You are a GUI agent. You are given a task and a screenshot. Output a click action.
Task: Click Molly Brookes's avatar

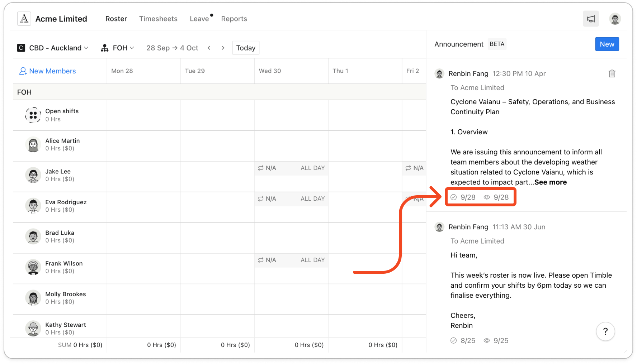click(33, 298)
